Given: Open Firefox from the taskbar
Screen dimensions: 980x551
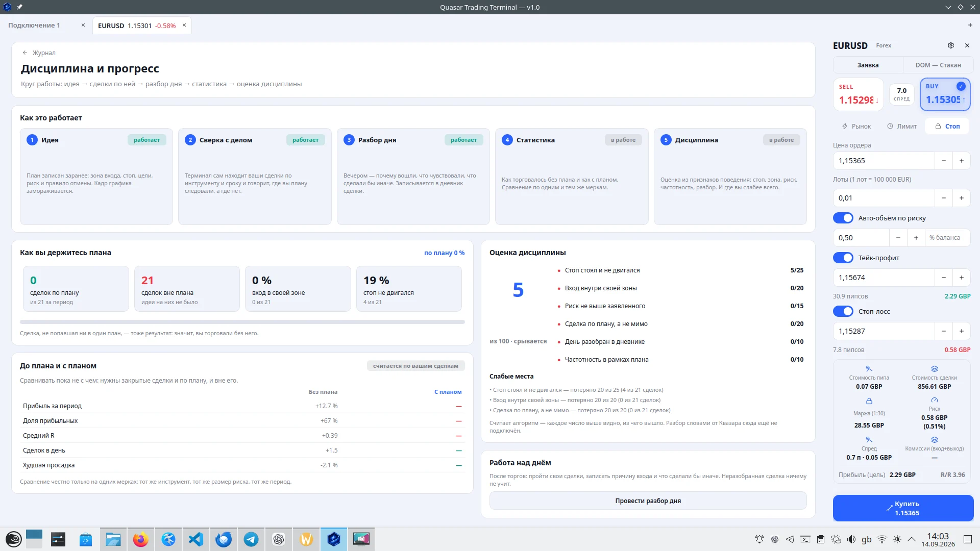Looking at the screenshot, I should click(x=140, y=539).
